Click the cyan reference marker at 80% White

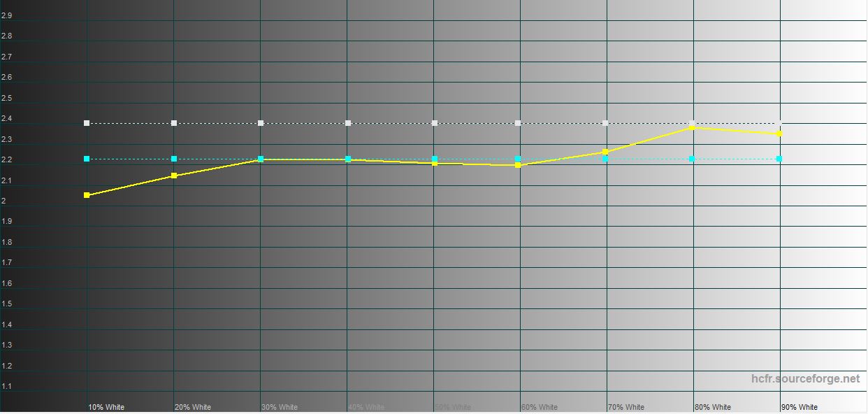(692, 159)
